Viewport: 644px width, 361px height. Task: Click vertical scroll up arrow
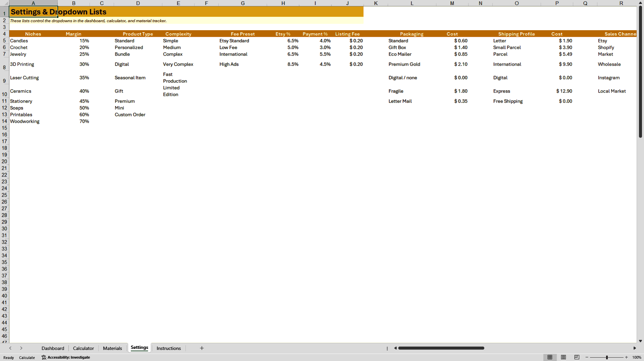point(640,3)
